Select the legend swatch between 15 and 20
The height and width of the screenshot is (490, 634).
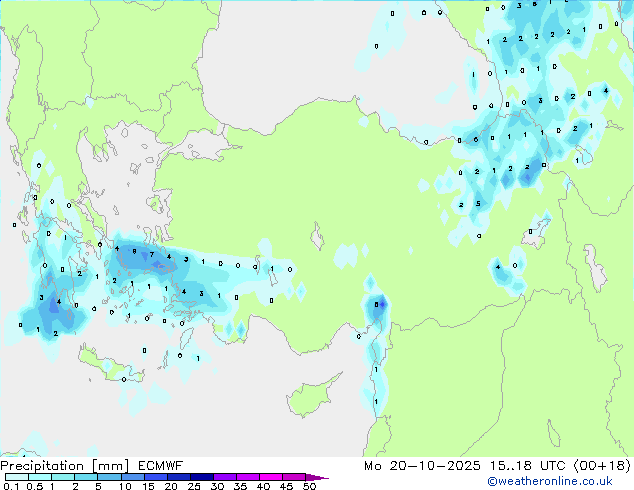point(155,477)
